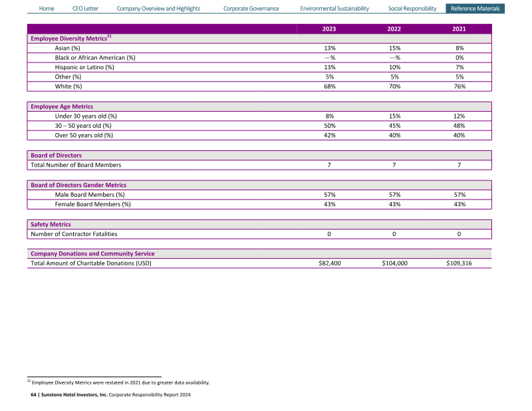Open the Home navigation tab

[x=47, y=9]
